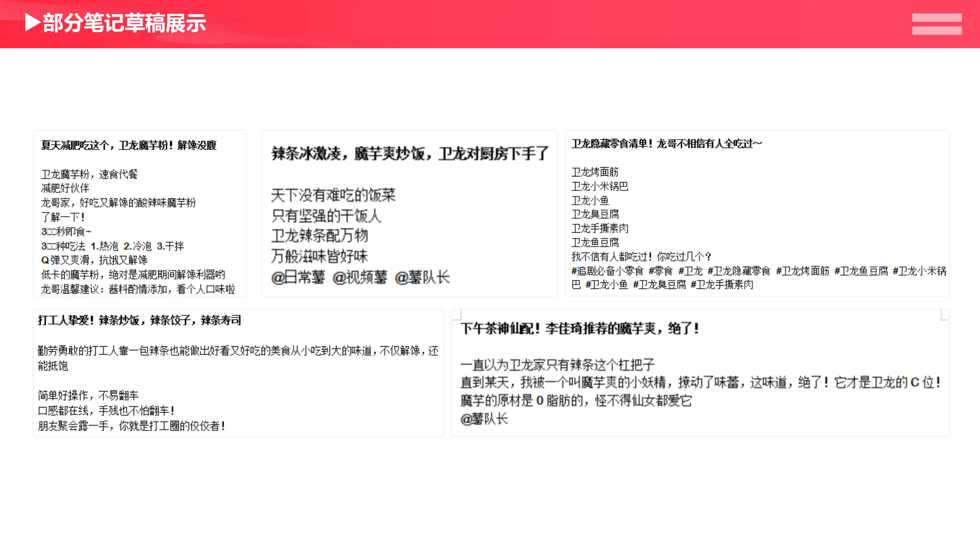The width and height of the screenshot is (980, 551).
Task: Click the line 卫龙魔芋粉，速食代餐
Action: tap(89, 174)
